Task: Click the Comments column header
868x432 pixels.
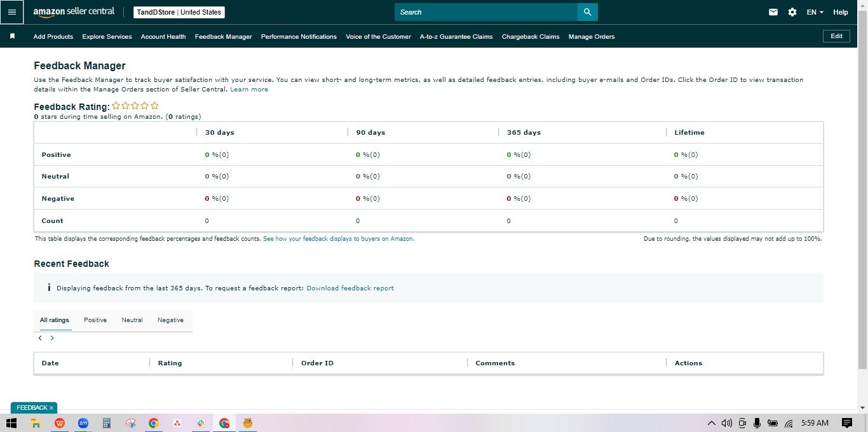Action: click(495, 363)
